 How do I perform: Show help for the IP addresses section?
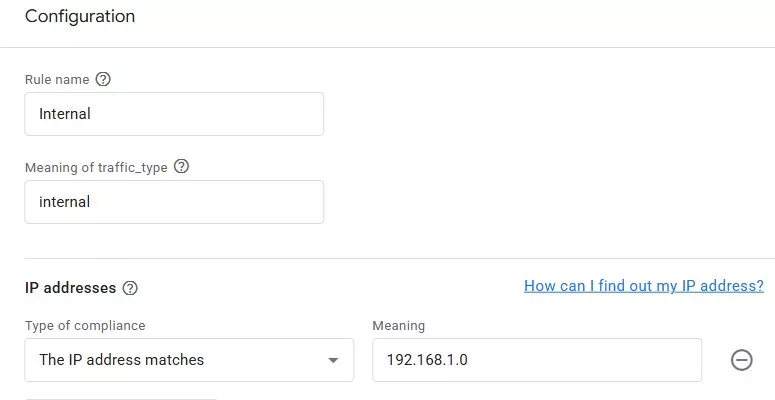pos(130,288)
